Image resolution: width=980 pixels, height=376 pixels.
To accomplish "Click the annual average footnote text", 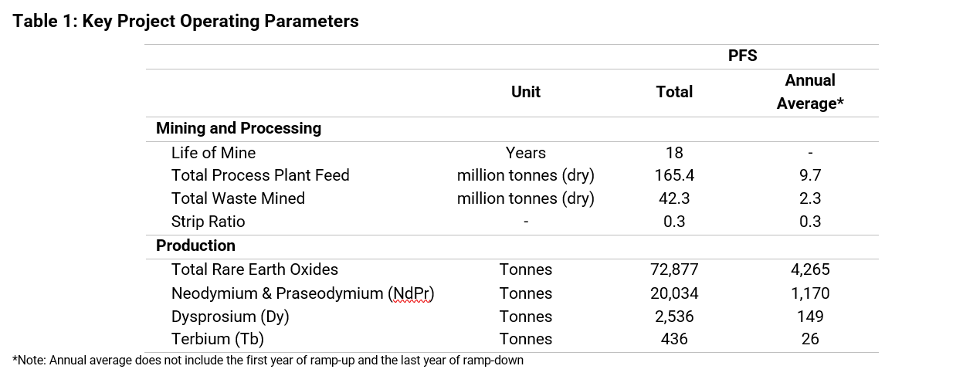I will 268,360.
